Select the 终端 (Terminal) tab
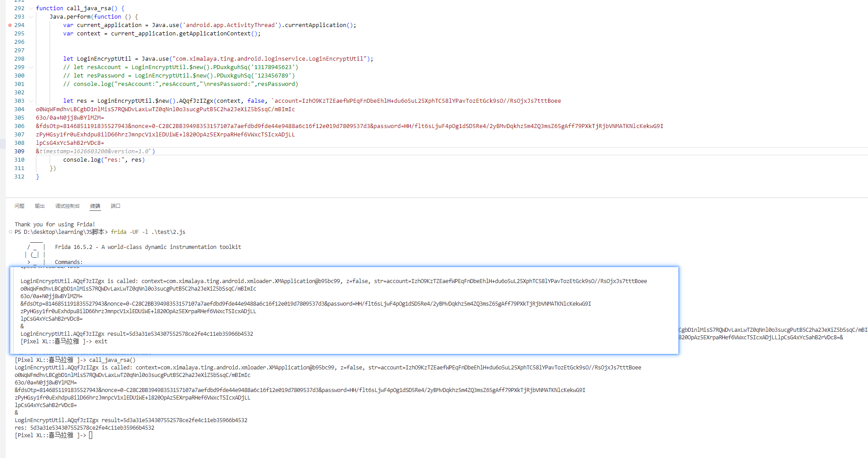 point(95,206)
